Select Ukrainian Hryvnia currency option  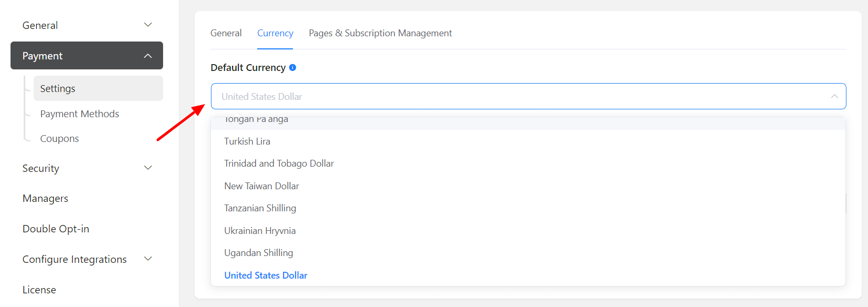[x=260, y=231]
